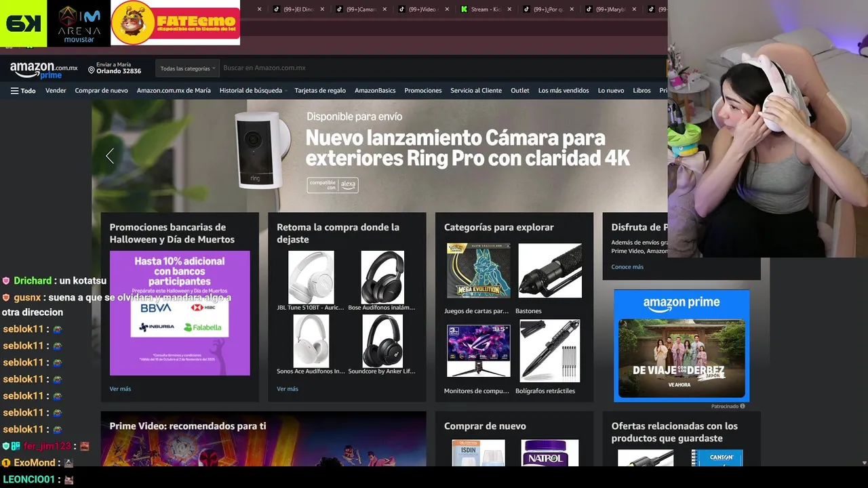
Task: Open Servicio al Cliente nav item
Action: [x=476, y=91]
